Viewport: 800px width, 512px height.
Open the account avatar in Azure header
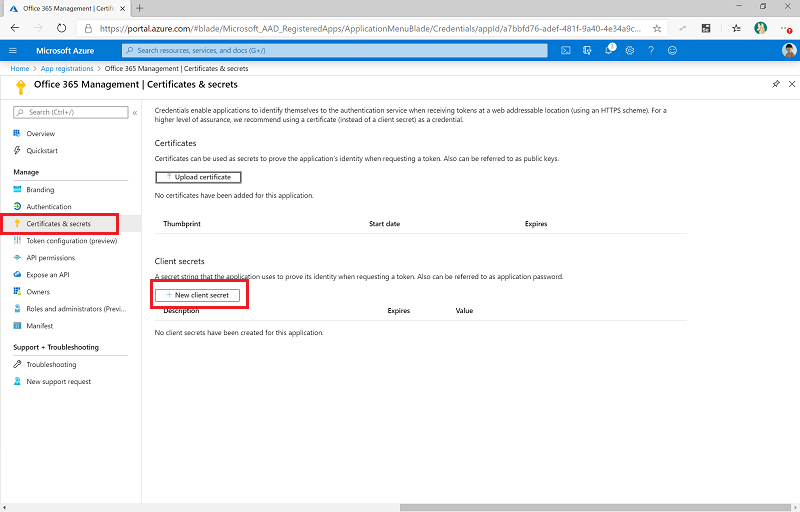coord(789,50)
